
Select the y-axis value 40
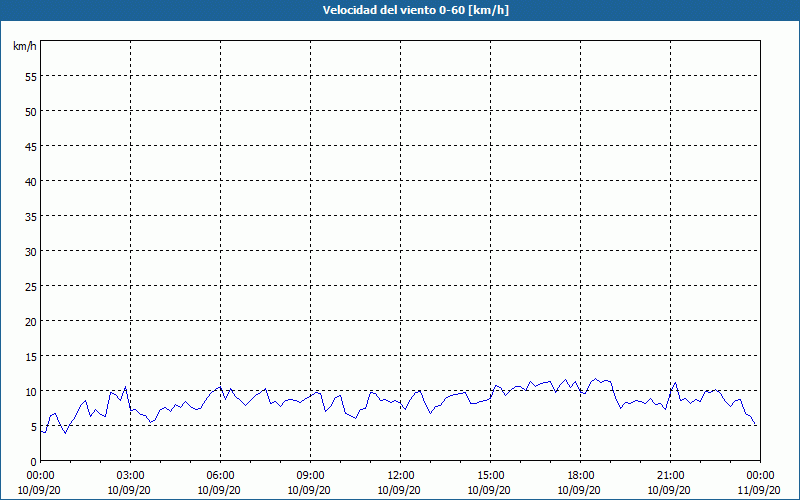31,181
